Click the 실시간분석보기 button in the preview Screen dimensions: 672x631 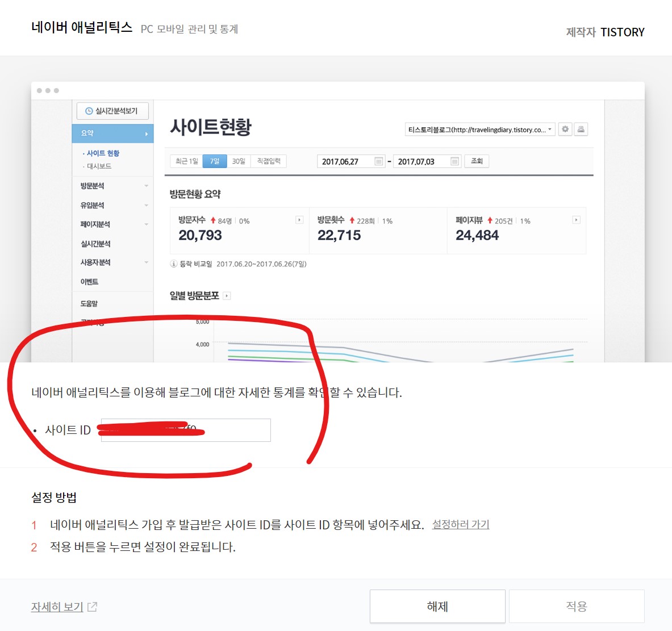[112, 111]
